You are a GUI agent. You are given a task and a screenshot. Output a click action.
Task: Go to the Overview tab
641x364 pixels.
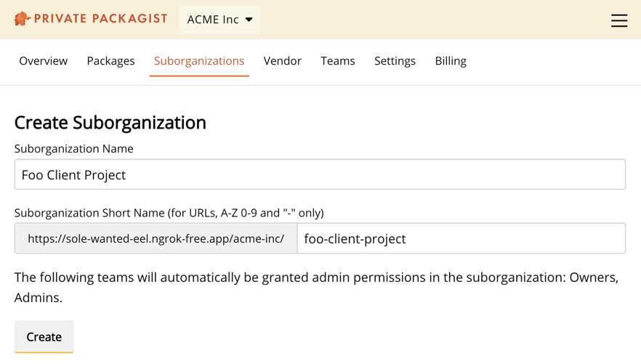pyautogui.click(x=43, y=61)
